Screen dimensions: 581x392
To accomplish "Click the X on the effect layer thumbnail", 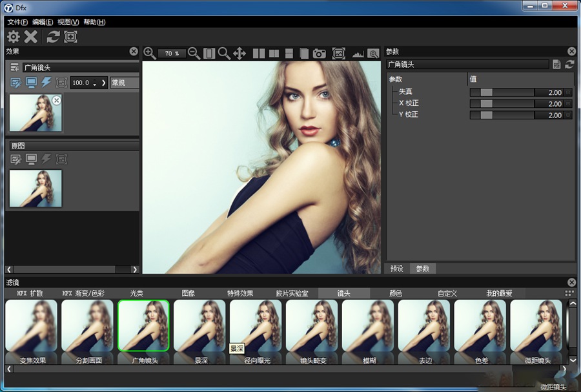I will (57, 100).
